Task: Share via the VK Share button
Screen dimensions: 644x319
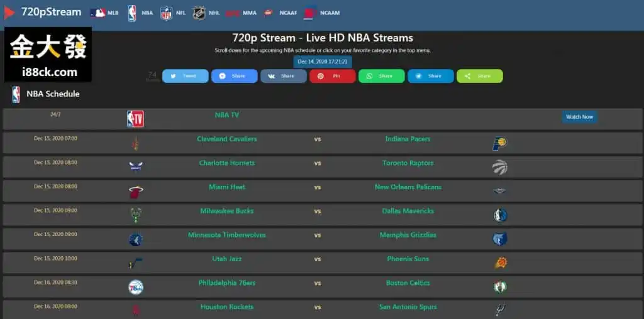Action: (284, 76)
